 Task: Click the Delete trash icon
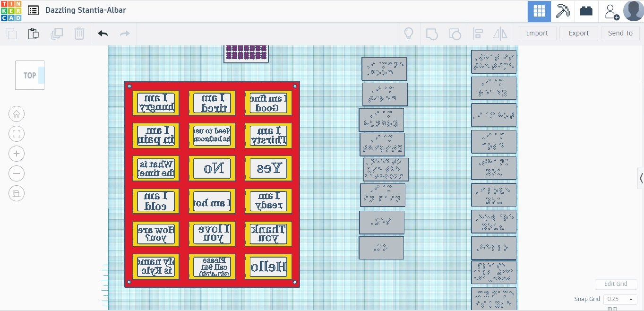point(79,34)
